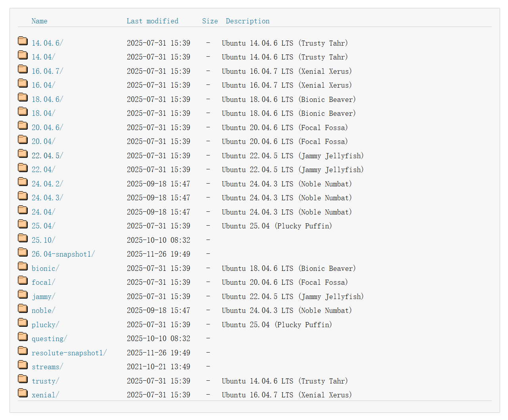Click folder icon beside jammy/

tap(23, 294)
